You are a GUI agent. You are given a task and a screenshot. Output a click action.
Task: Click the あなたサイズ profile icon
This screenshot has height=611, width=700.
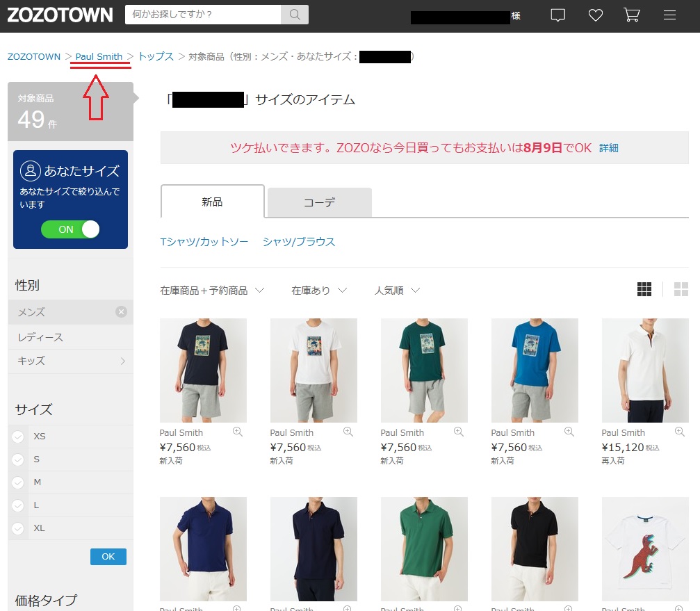click(31, 170)
